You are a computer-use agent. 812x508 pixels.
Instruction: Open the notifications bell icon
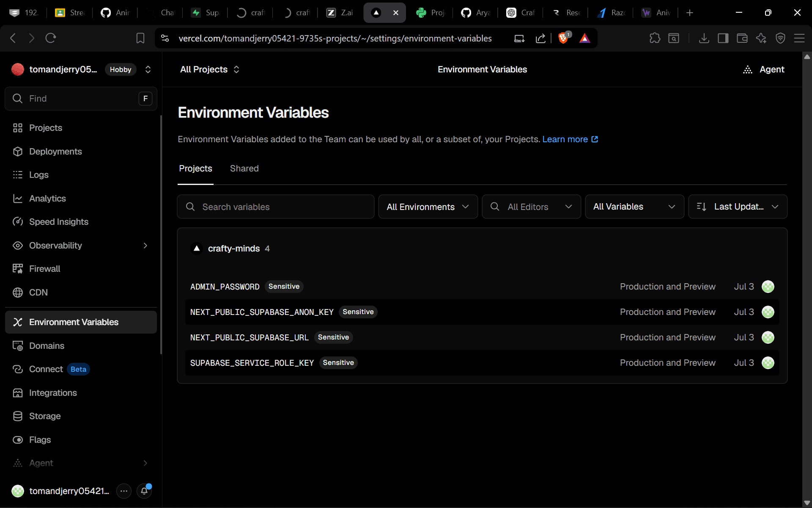144,491
